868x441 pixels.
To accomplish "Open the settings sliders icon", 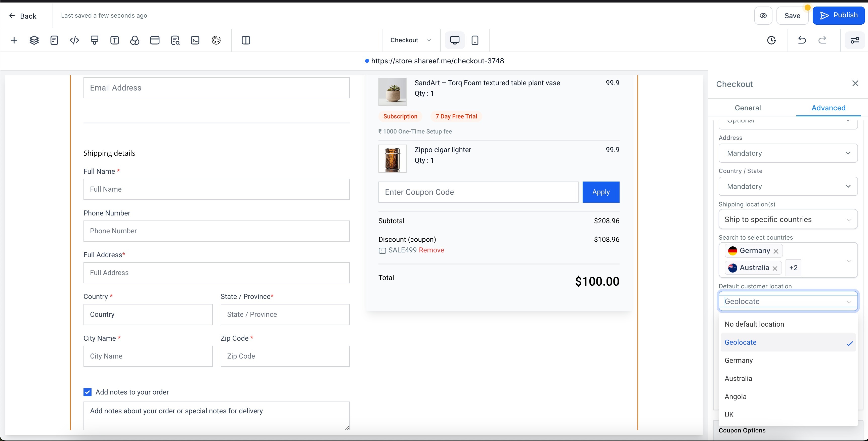I will click(854, 40).
